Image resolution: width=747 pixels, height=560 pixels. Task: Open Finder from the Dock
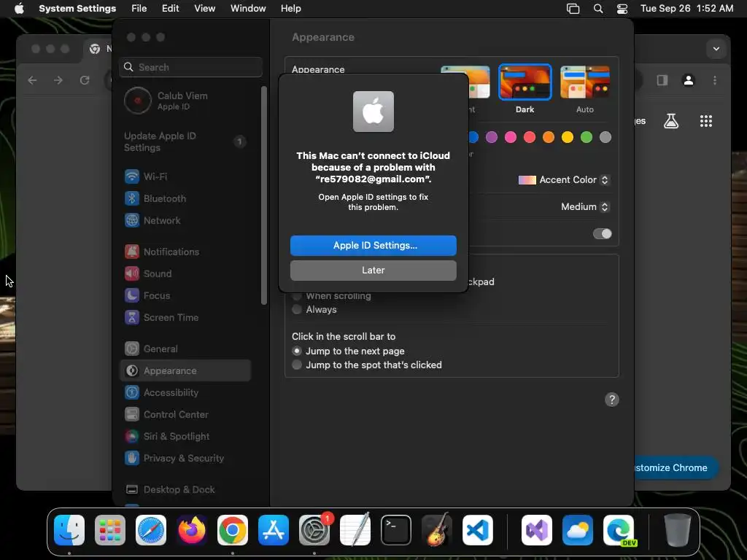[69, 530]
